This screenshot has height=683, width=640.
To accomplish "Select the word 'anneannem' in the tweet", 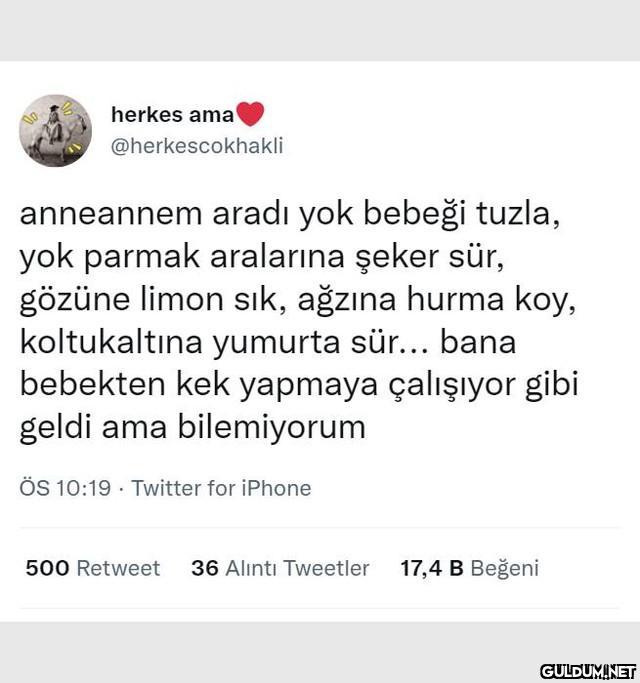I will 111,214.
